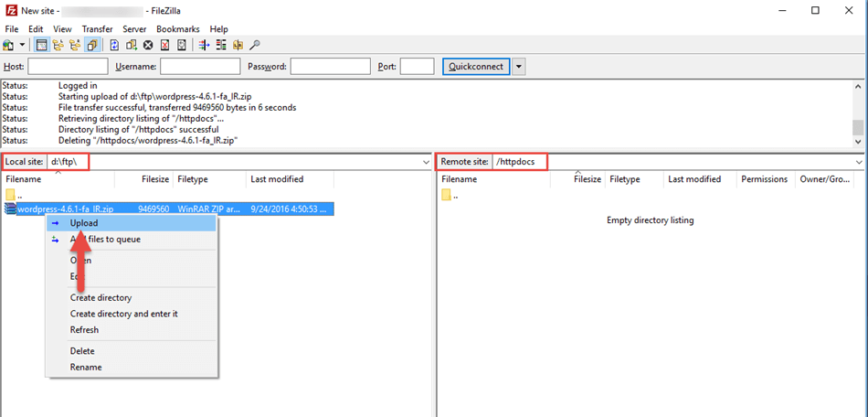Image resolution: width=868 pixels, height=417 pixels.
Task: Choose Delete in the context menu
Action: pos(82,351)
